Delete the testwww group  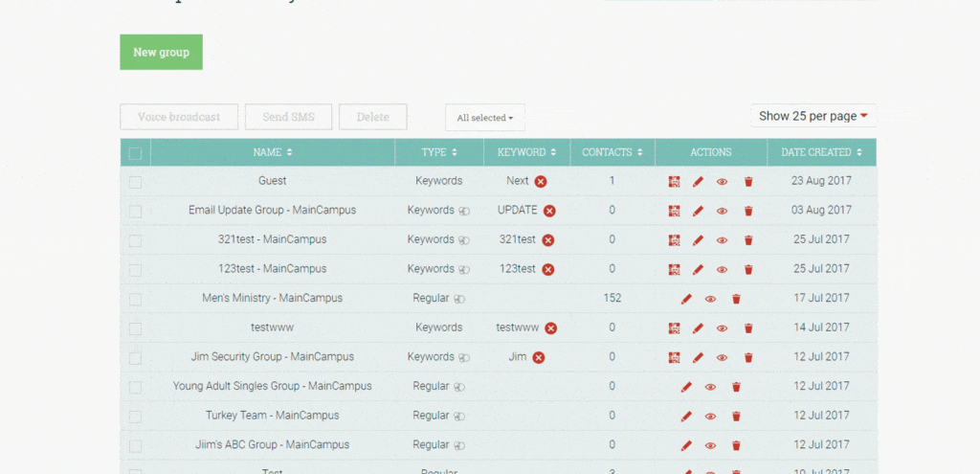748,328
